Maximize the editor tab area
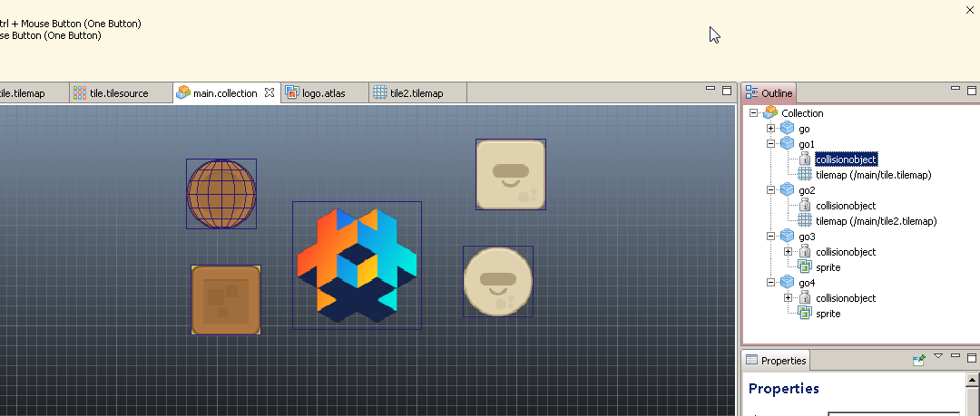 pyautogui.click(x=727, y=90)
